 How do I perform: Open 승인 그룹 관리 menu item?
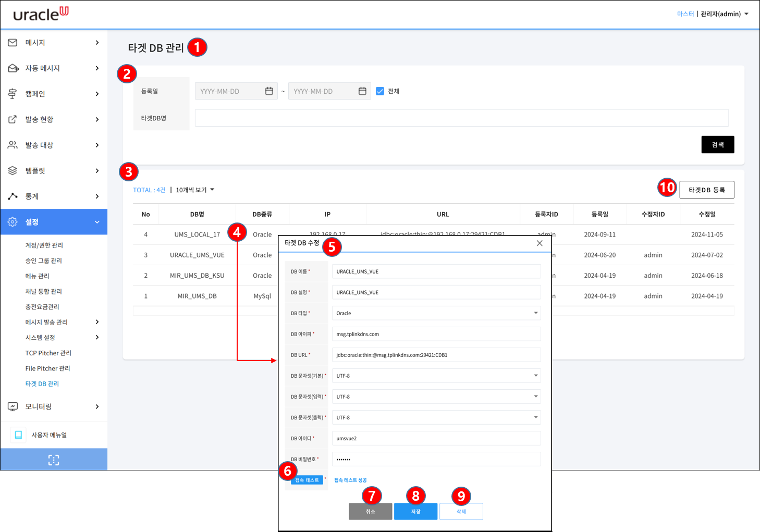43,261
